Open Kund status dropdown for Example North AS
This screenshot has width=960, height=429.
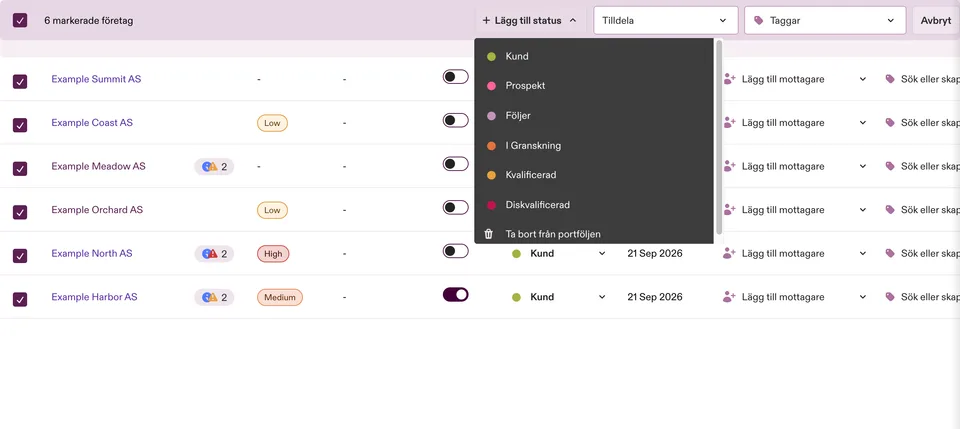(x=558, y=253)
